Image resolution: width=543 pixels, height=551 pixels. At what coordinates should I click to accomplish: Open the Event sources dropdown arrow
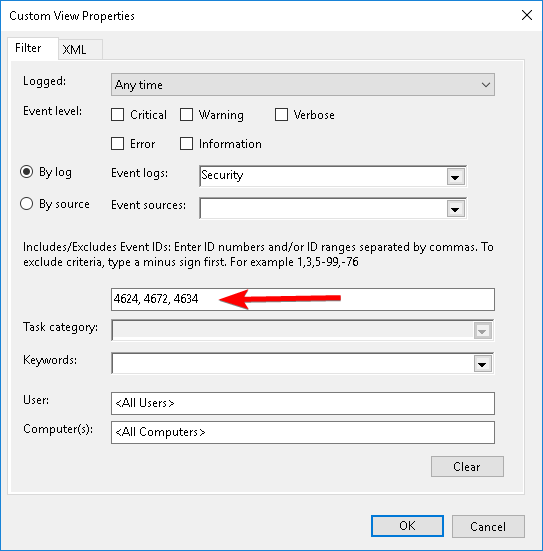pyautogui.click(x=455, y=209)
